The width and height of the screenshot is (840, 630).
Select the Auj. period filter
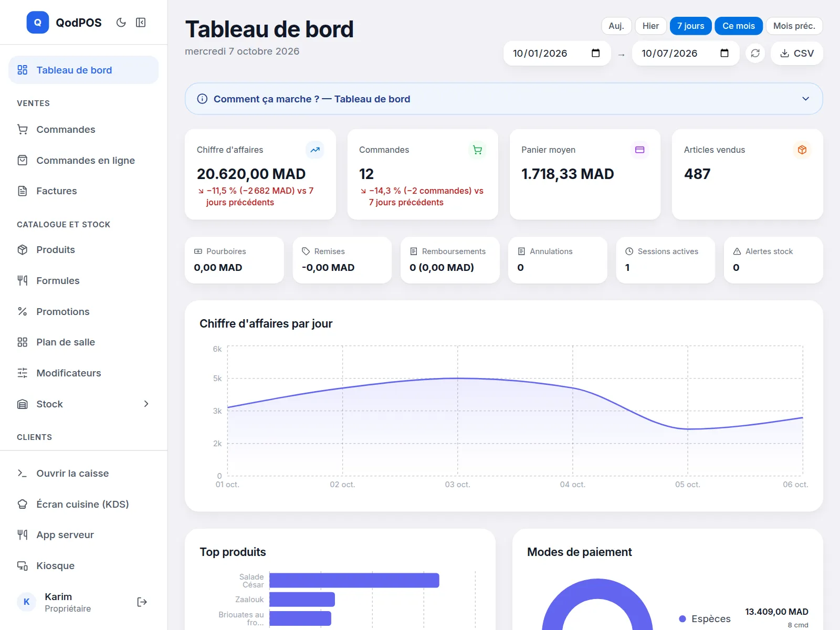click(x=616, y=26)
